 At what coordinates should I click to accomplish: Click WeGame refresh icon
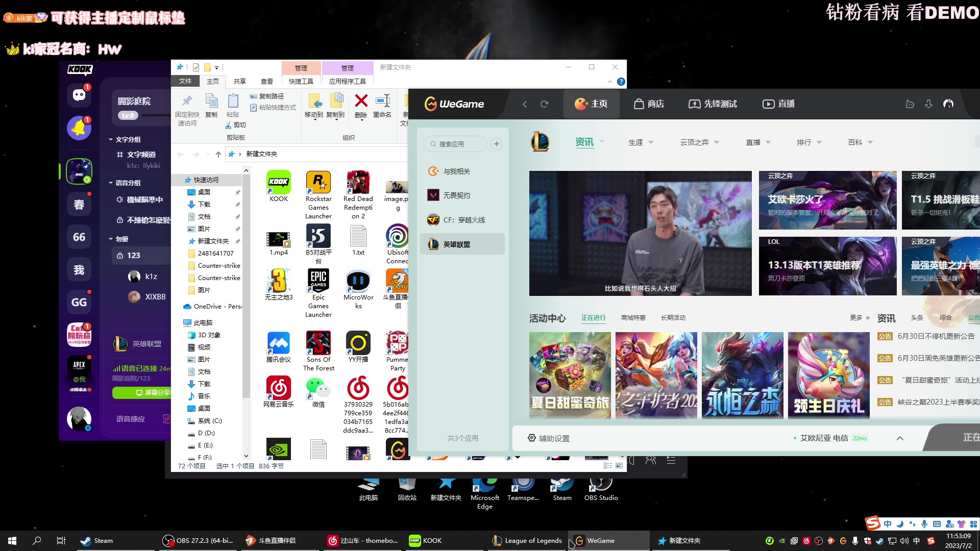coord(544,104)
